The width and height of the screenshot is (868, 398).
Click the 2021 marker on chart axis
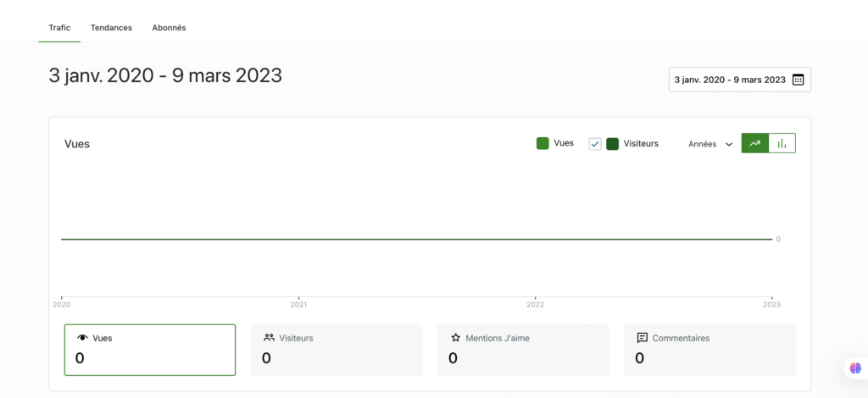click(x=298, y=304)
